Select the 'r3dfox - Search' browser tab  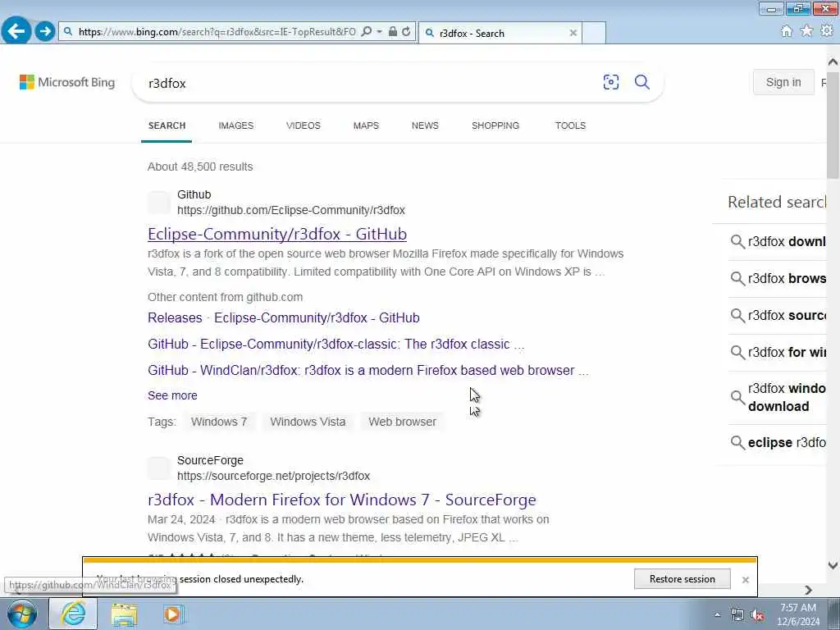(x=500, y=33)
